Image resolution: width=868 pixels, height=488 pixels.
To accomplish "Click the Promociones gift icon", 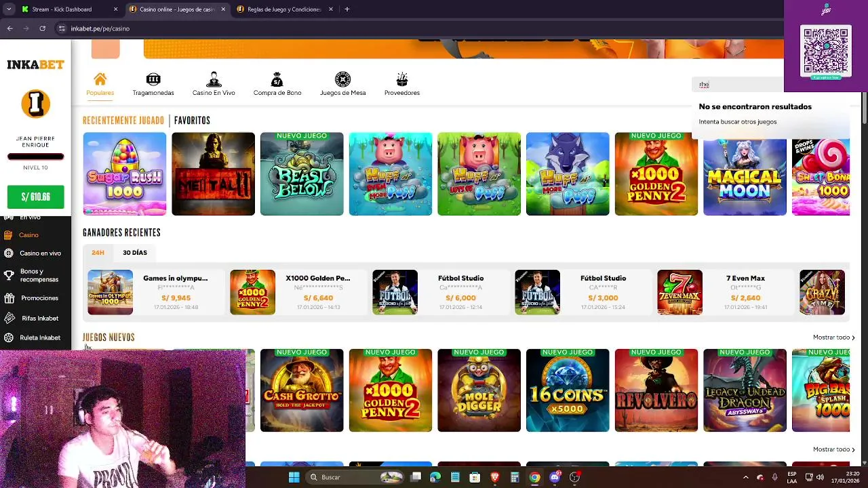I will point(9,298).
